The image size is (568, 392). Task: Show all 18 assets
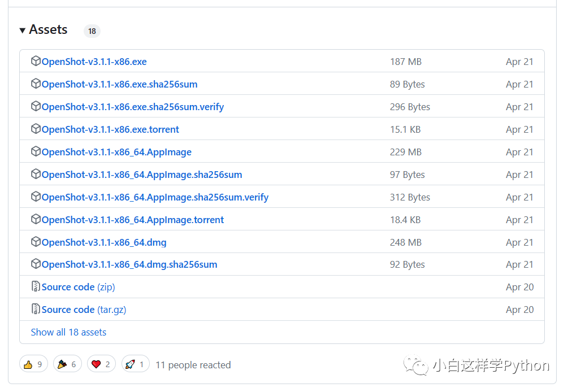point(68,332)
